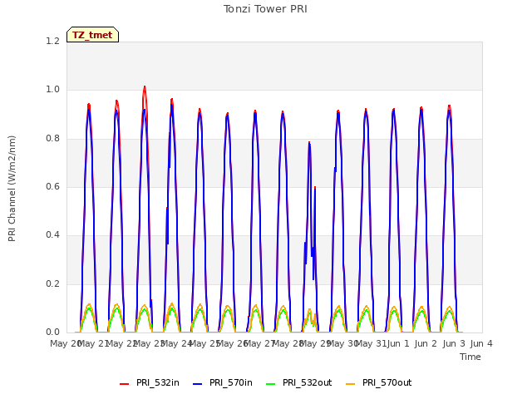This screenshot has width=532, height=399.
Task: Click the orange PRI_570out legend swatch
Action: [351, 384]
